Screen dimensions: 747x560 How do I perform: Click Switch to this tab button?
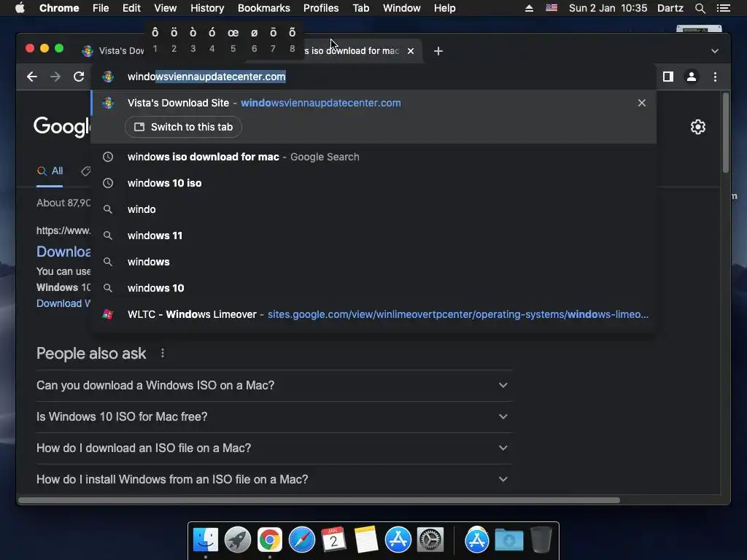(183, 127)
